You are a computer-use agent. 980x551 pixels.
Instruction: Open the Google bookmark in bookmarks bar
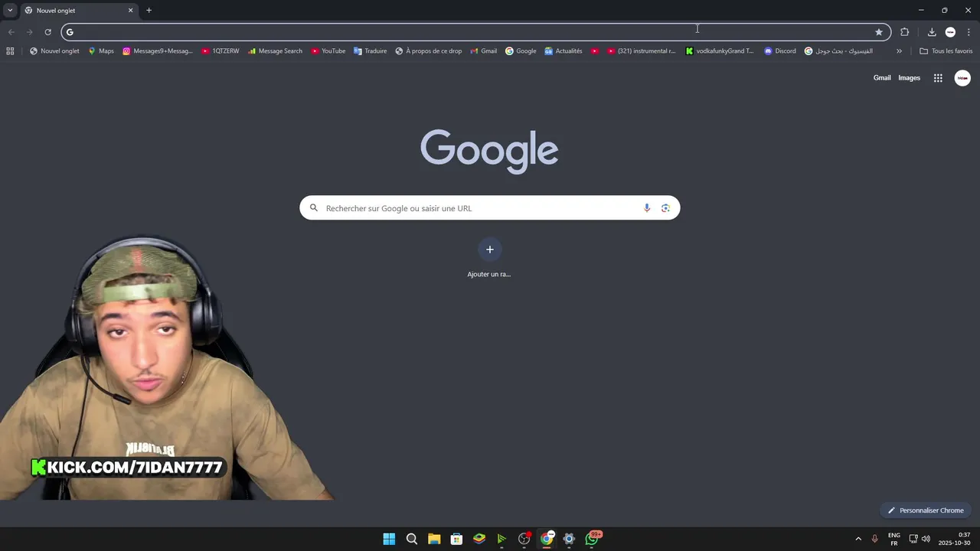point(521,51)
